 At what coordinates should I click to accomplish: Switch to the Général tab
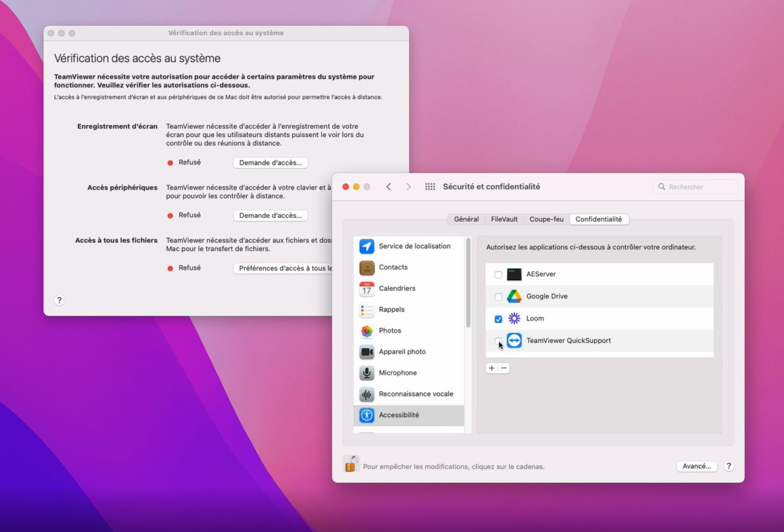point(466,219)
